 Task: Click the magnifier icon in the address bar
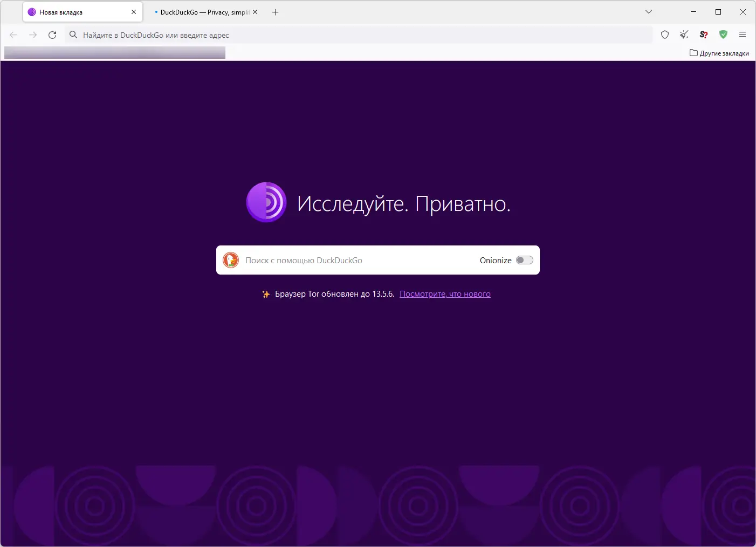pos(73,35)
